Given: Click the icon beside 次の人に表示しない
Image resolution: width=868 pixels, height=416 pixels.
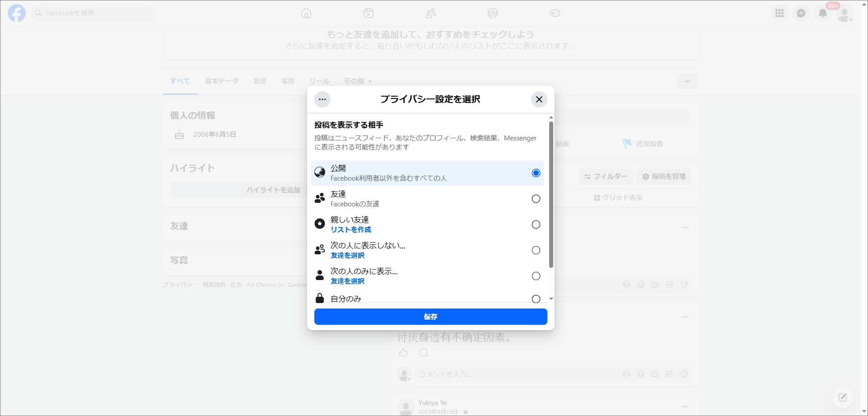Looking at the screenshot, I should click(x=320, y=249).
